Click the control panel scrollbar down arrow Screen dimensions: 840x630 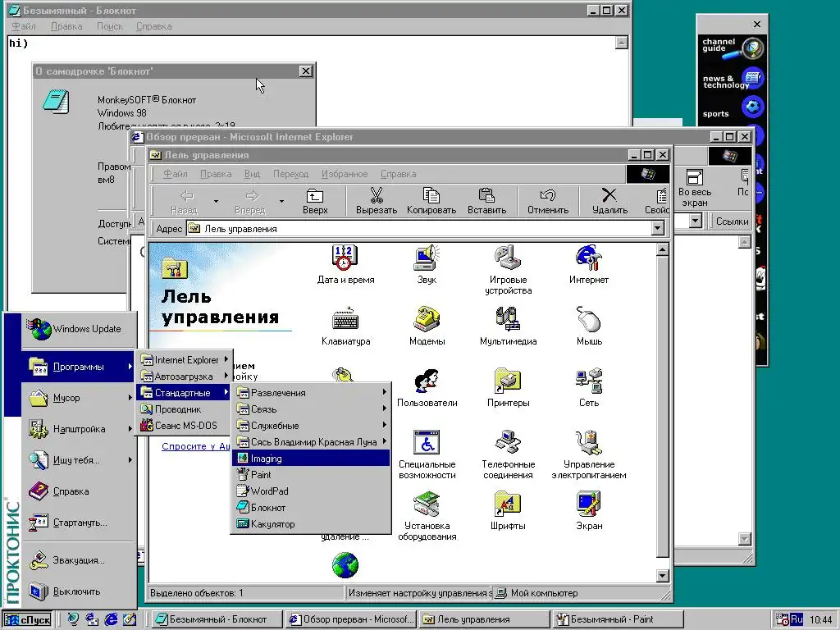tap(662, 576)
